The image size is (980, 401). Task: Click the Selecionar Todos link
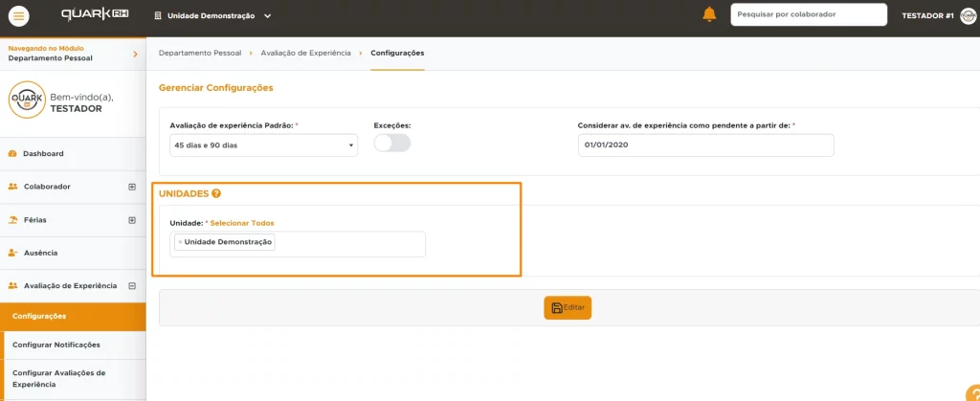241,223
